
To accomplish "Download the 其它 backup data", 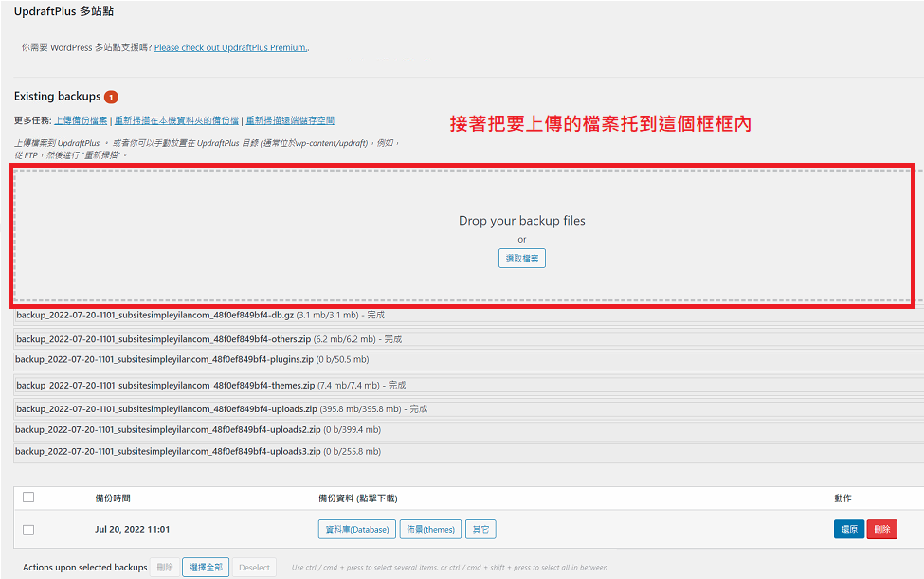I will tap(480, 530).
